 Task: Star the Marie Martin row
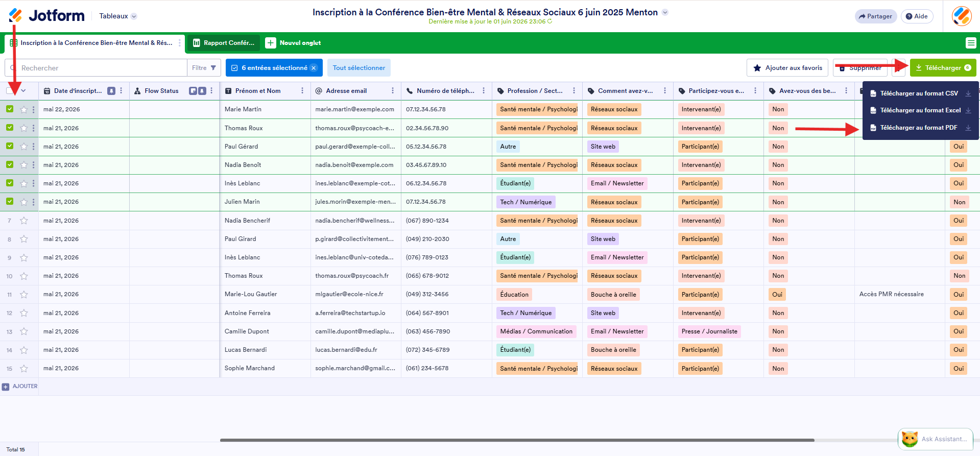pos(23,109)
